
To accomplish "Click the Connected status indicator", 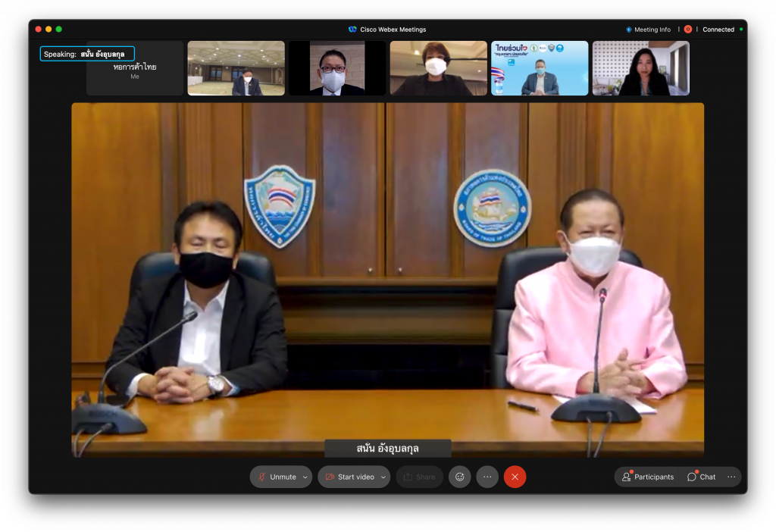I will click(x=721, y=30).
